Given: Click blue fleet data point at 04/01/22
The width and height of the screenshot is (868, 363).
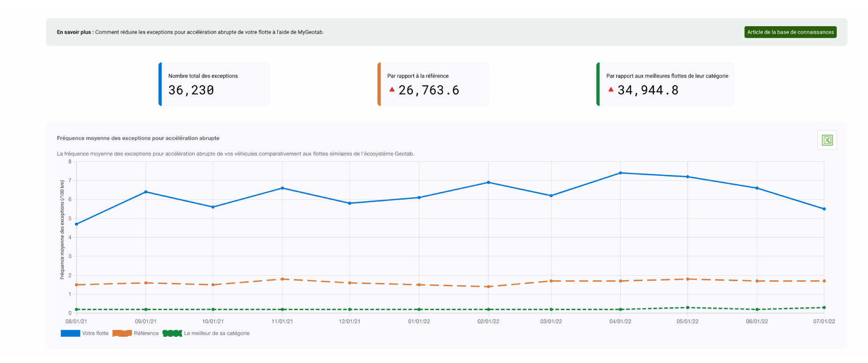Looking at the screenshot, I should 620,173.
